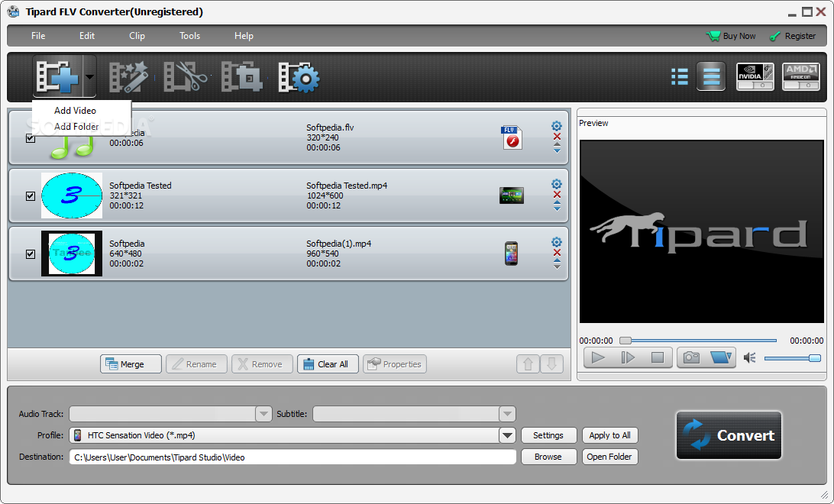Click the Remove button

point(262,364)
